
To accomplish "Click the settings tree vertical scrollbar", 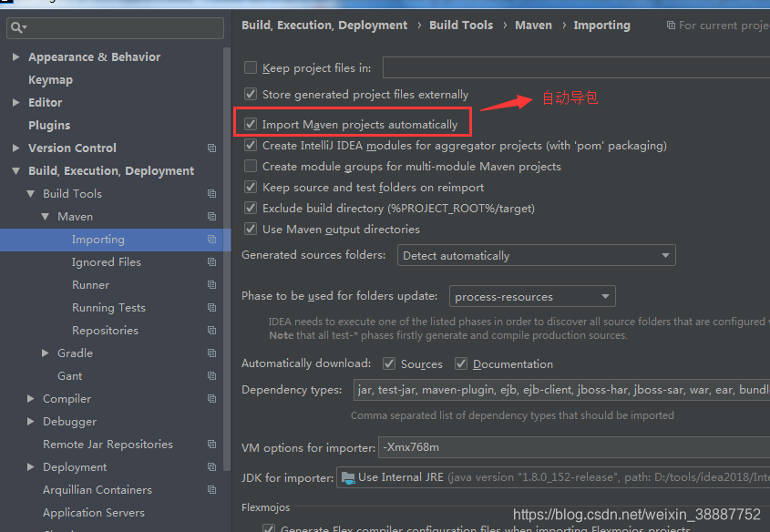I will tap(226, 259).
